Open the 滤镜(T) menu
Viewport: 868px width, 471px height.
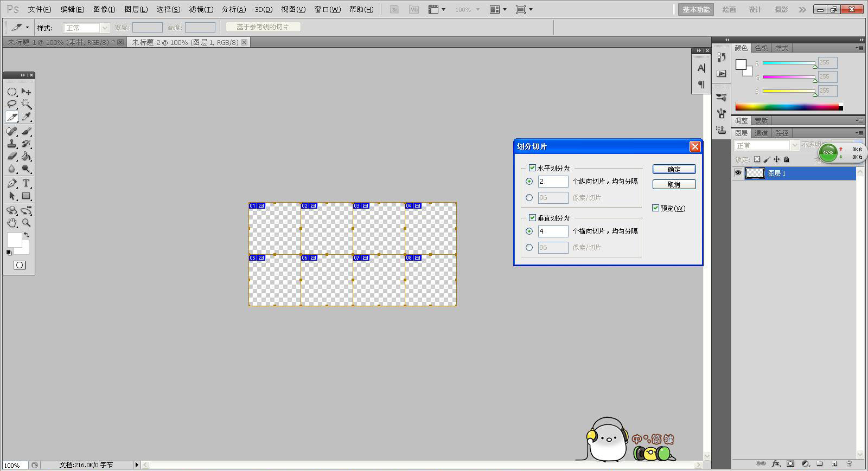[x=201, y=10]
